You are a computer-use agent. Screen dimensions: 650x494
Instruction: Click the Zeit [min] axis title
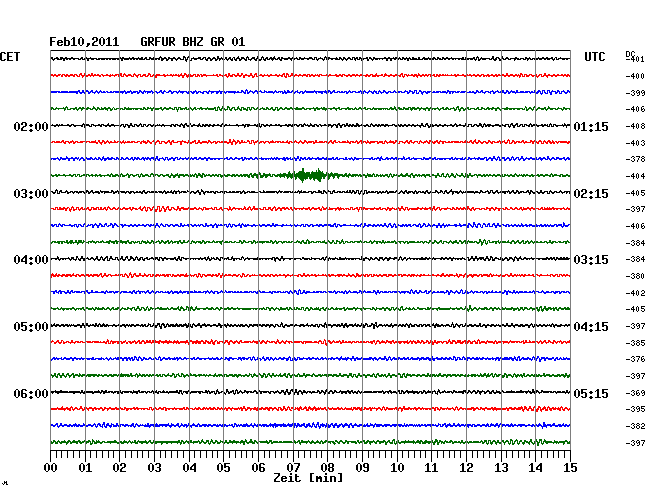[308, 478]
